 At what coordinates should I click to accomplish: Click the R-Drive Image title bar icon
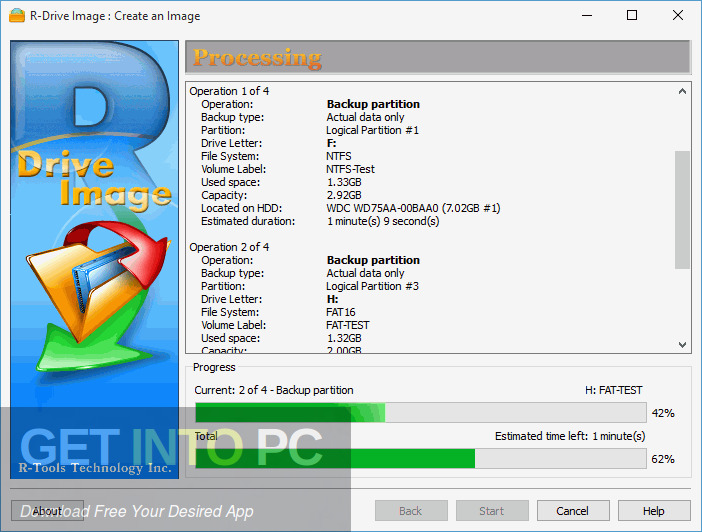pyautogui.click(x=17, y=15)
